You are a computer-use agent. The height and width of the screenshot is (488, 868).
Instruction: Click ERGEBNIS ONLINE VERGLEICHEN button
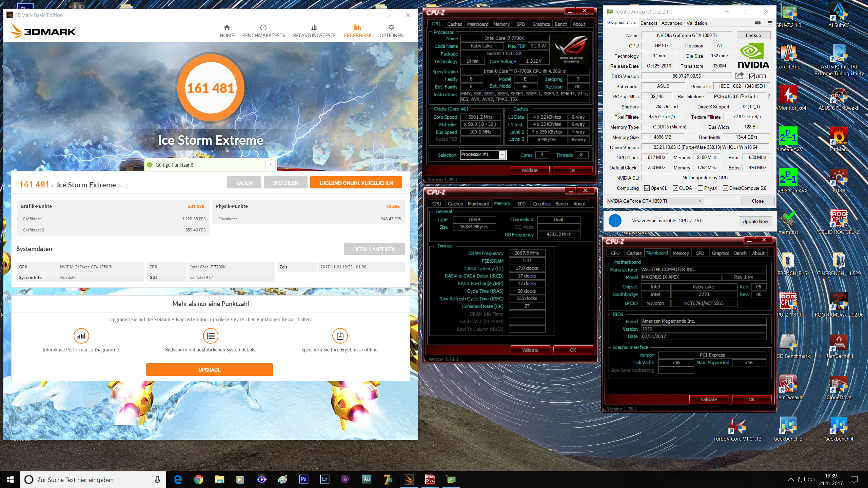(x=356, y=183)
